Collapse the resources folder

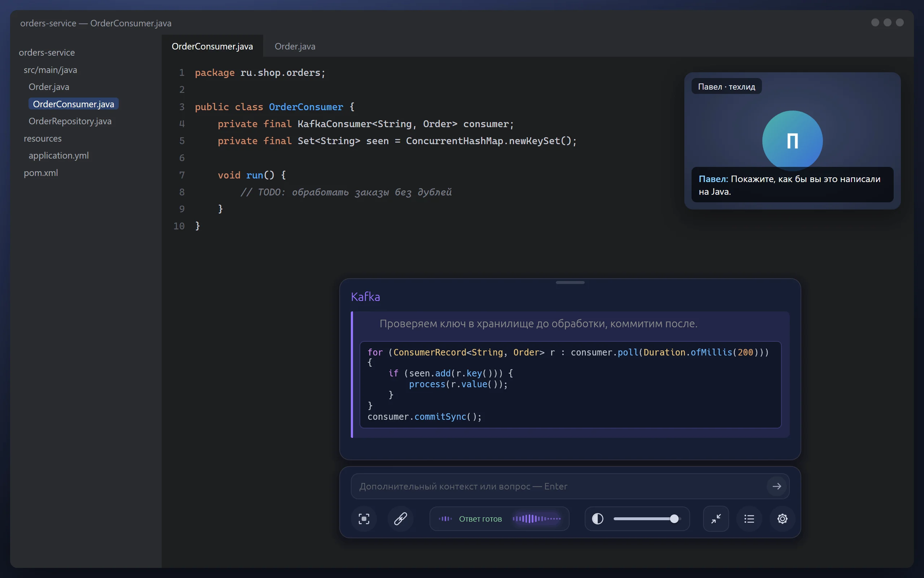pyautogui.click(x=42, y=138)
